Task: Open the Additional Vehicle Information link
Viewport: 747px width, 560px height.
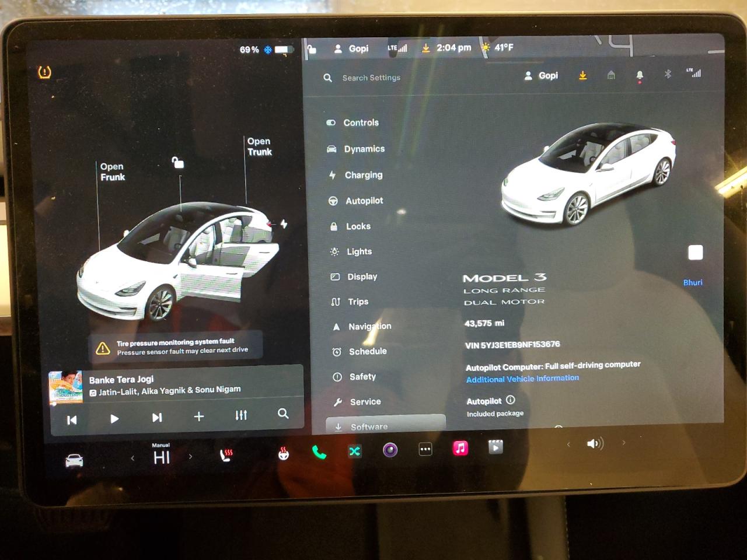Action: 522,379
